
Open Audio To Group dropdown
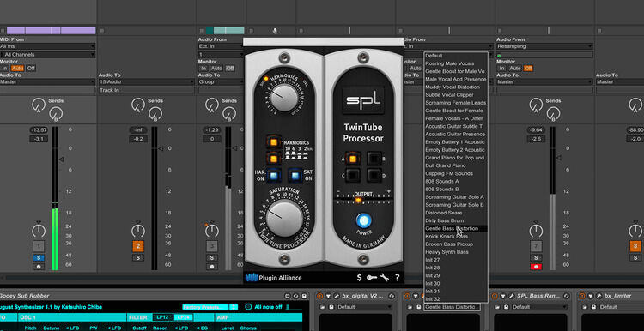[221, 82]
